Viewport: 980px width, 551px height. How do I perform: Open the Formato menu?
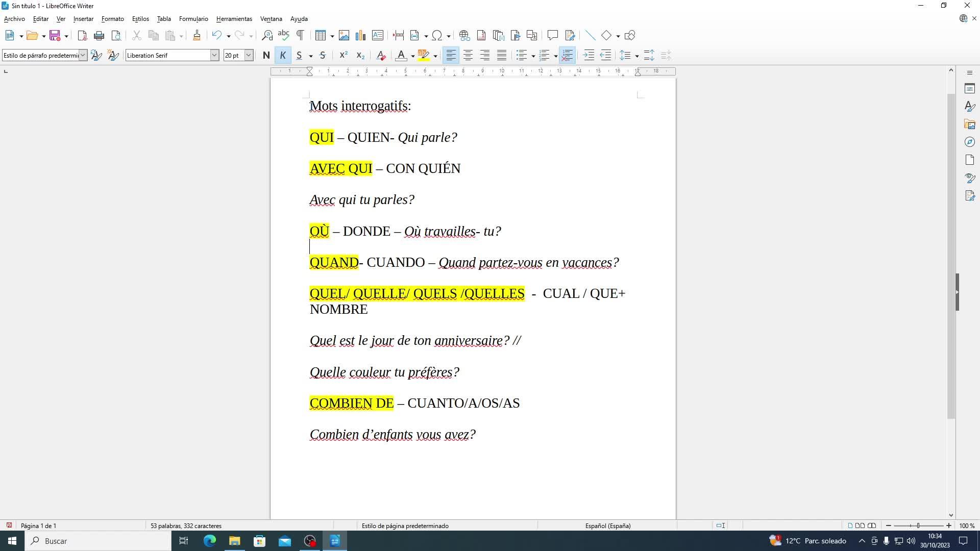click(112, 19)
